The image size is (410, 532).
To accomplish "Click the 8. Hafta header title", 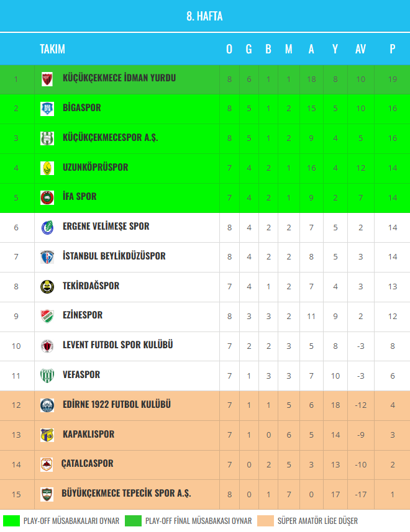I will (x=204, y=16).
